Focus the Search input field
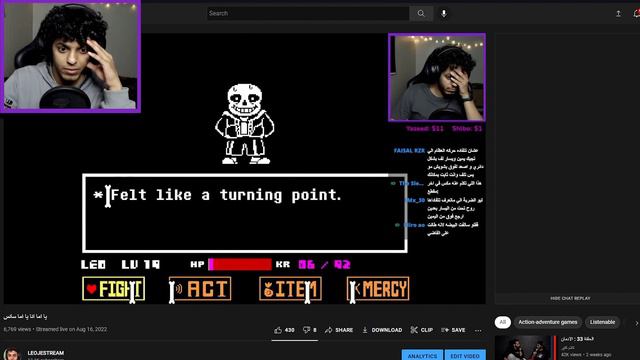 [308, 13]
